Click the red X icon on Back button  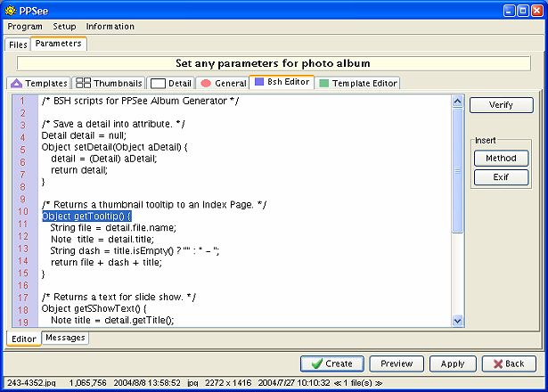498,364
